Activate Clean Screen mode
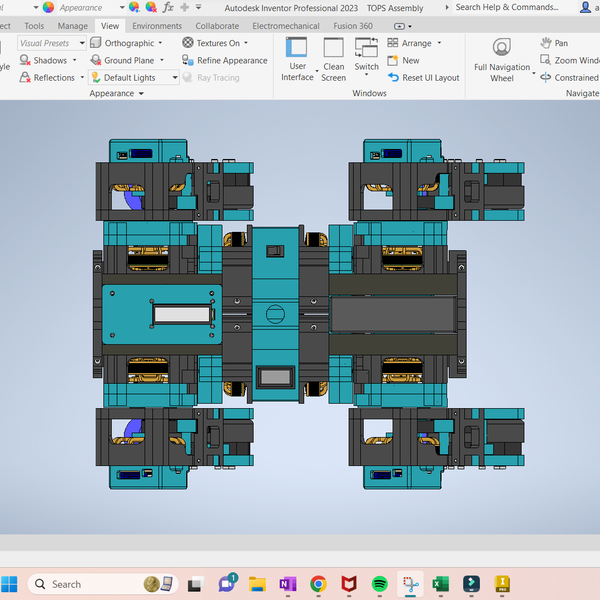Viewport: 600px width, 600px height. [333, 59]
